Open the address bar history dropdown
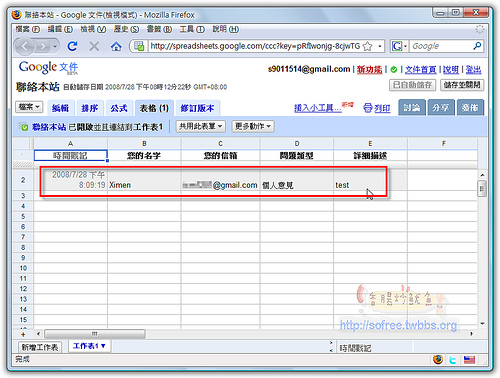Image resolution: width=500 pixels, height=378 pixels. point(379,46)
